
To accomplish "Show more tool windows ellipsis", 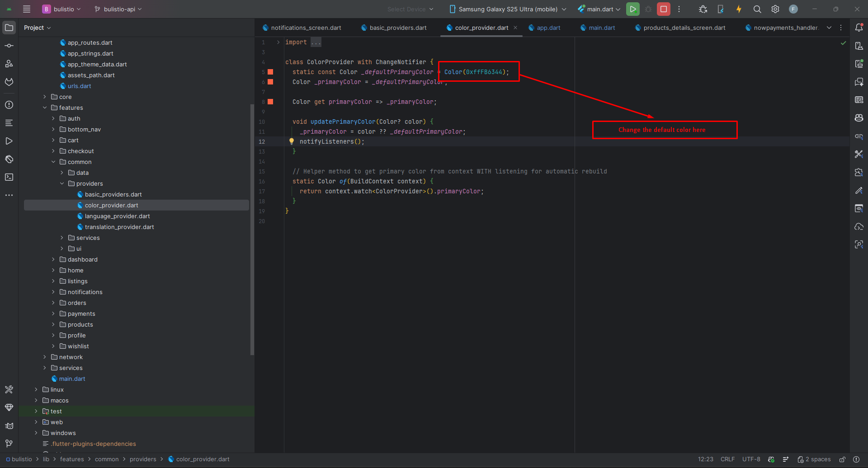I will pyautogui.click(x=9, y=195).
